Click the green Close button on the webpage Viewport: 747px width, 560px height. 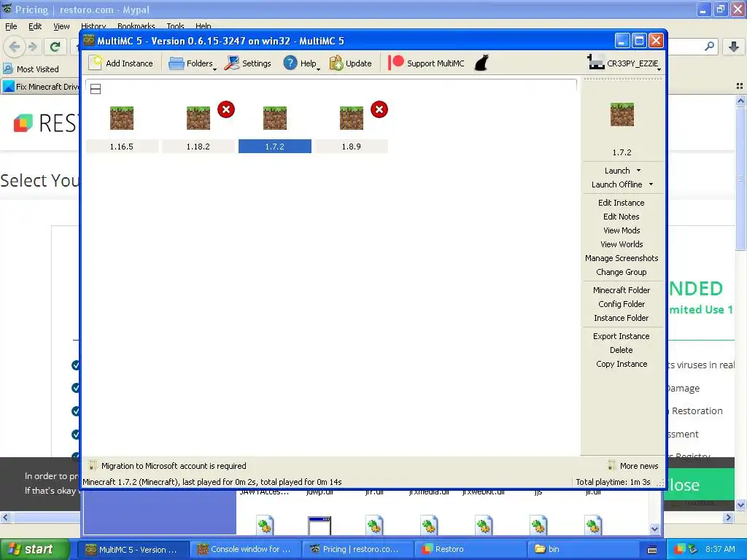[x=700, y=484]
